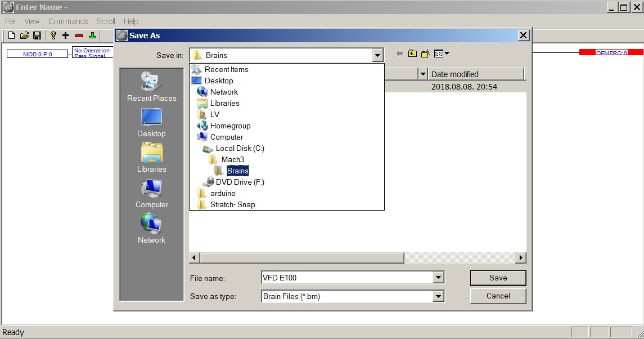The height and width of the screenshot is (339, 644).
Task: Click the Open file toolbar icon
Action: [x=24, y=36]
